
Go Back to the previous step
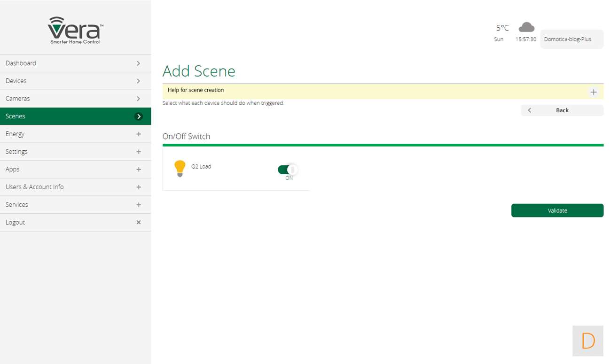click(562, 110)
